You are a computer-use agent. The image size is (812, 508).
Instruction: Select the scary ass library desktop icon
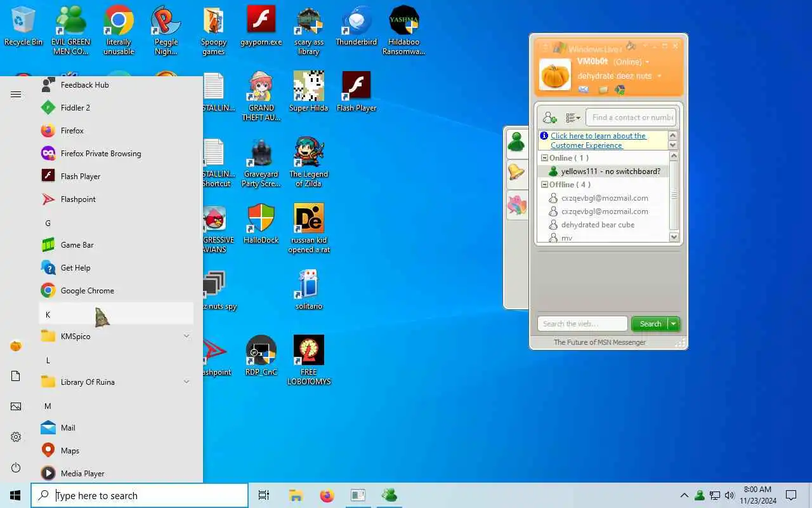tap(309, 30)
